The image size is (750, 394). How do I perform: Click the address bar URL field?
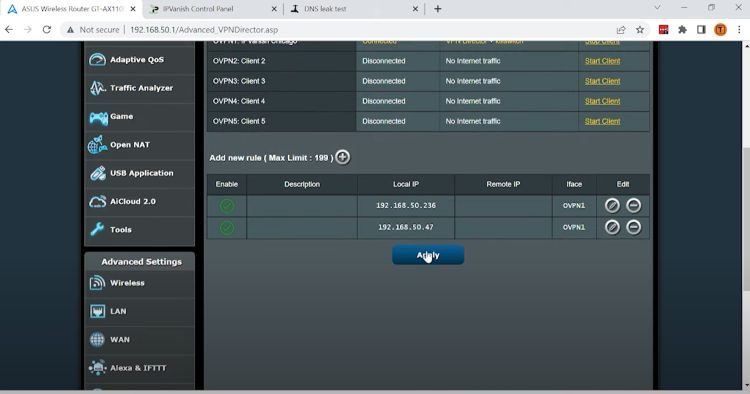pyautogui.click(x=204, y=30)
